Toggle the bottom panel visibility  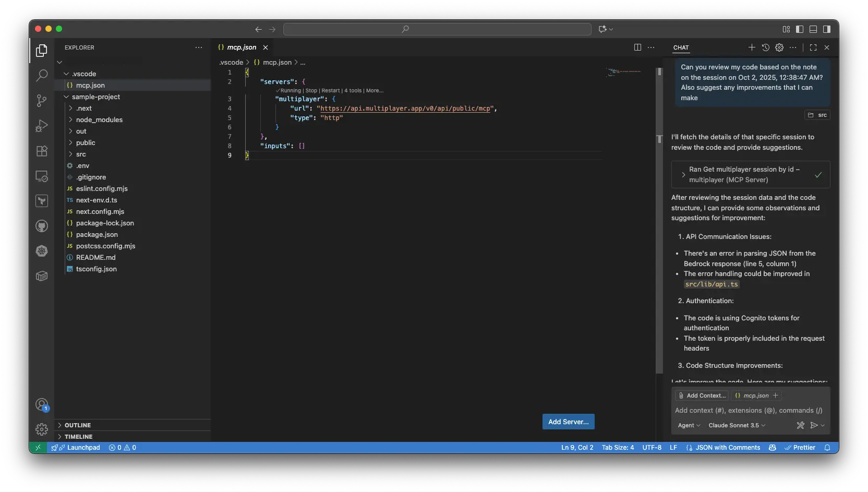click(813, 29)
